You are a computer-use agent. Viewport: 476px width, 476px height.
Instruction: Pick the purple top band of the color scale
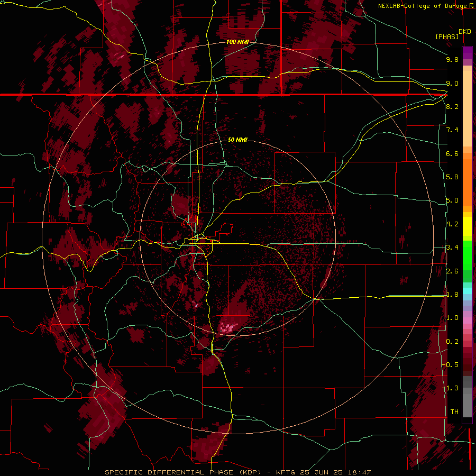[467, 53]
